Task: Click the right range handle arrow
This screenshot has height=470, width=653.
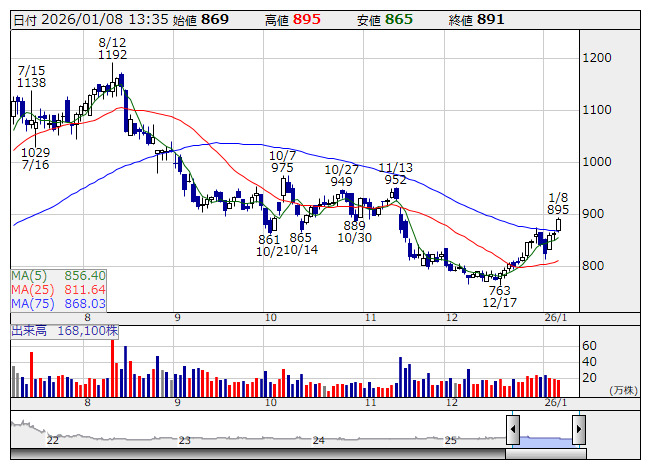Action: [x=578, y=430]
